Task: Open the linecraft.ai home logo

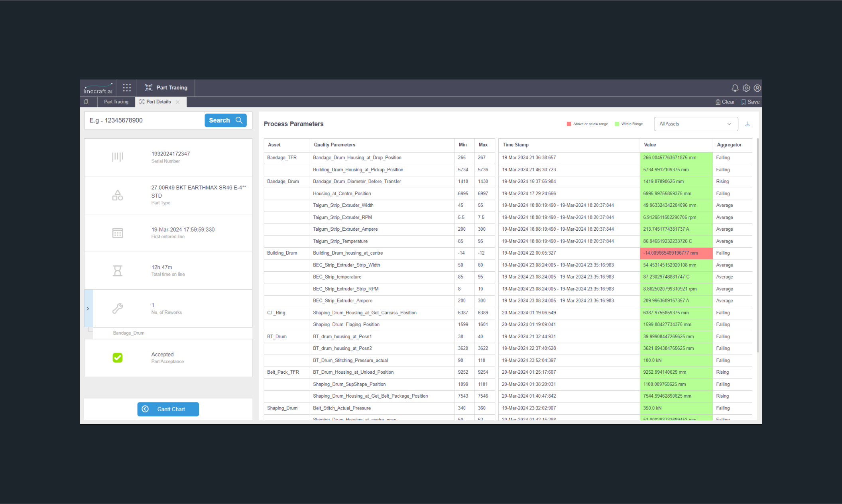Action: click(98, 88)
